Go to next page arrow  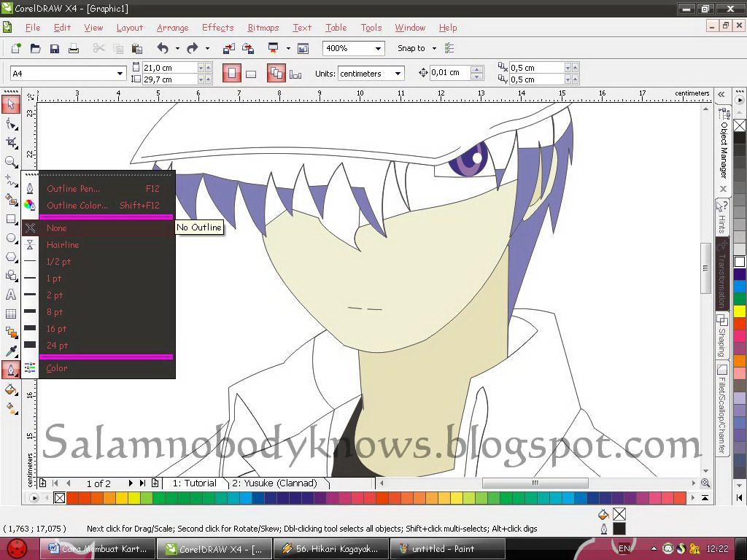[x=130, y=483]
